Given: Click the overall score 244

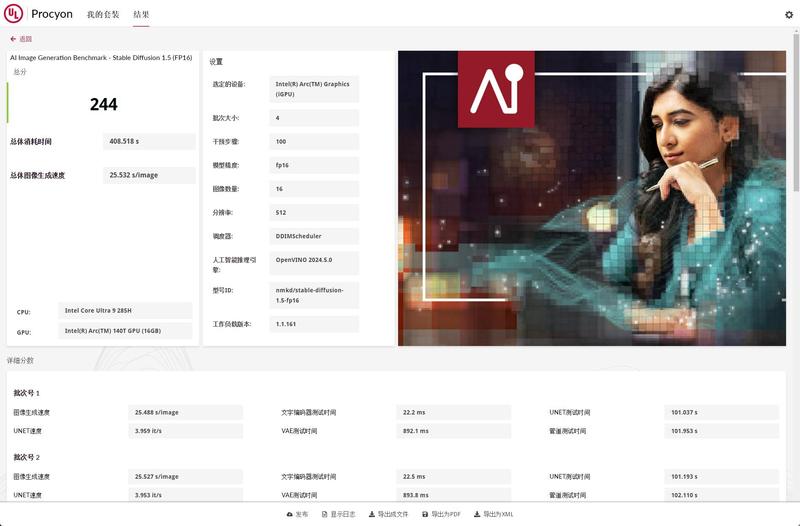Looking at the screenshot, I should tap(104, 105).
